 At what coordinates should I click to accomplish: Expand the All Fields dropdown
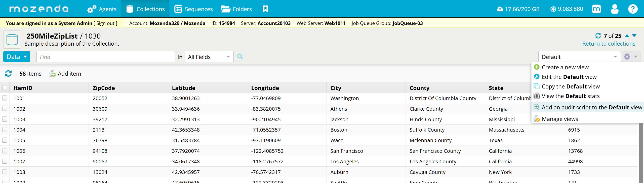click(x=209, y=57)
